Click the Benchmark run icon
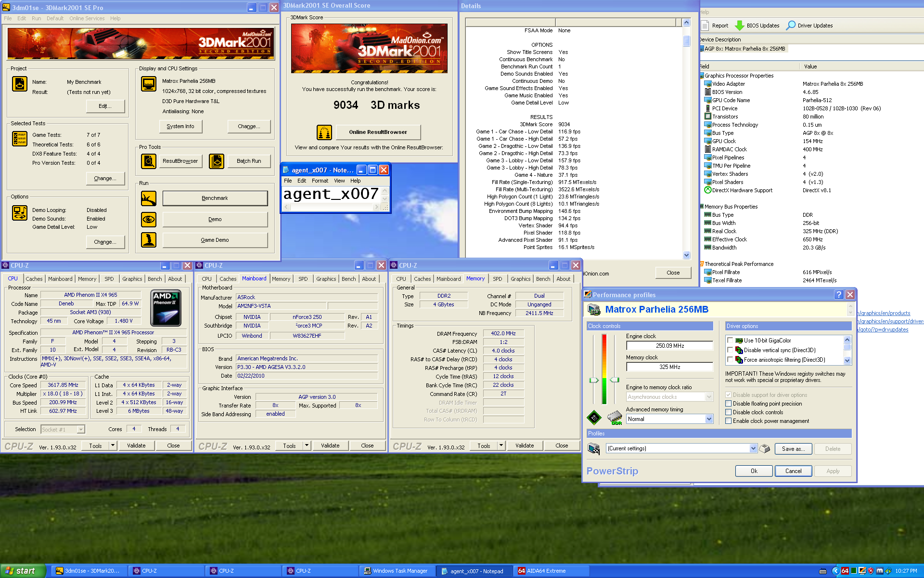This screenshot has width=924, height=578. (149, 198)
